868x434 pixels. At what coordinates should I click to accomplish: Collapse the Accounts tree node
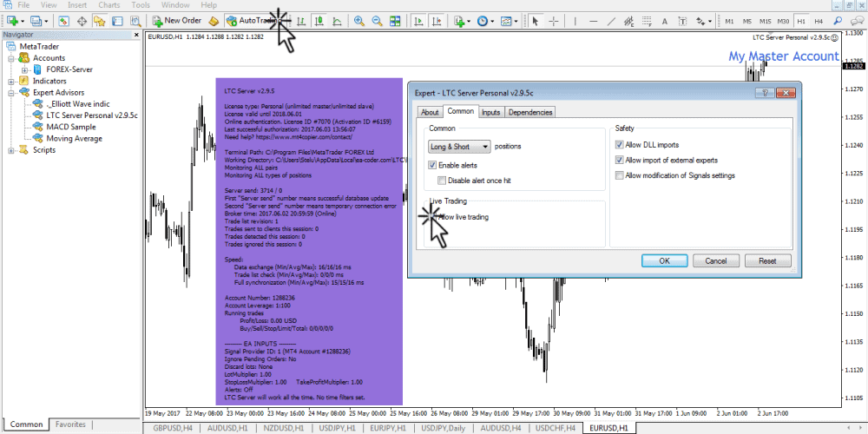11,58
